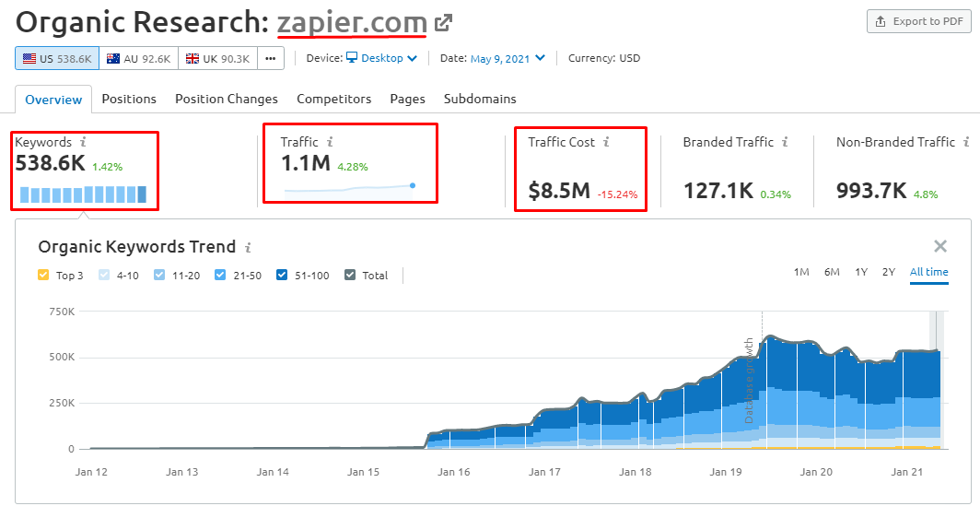Click the Traffic Cost $8.5M value

(559, 191)
